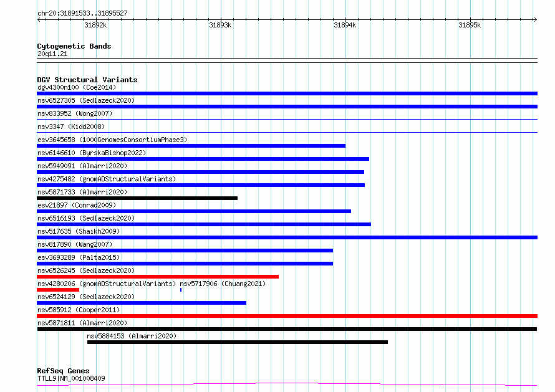Select the blue bar under nsv6516193
555x392 pixels.
click(204, 224)
